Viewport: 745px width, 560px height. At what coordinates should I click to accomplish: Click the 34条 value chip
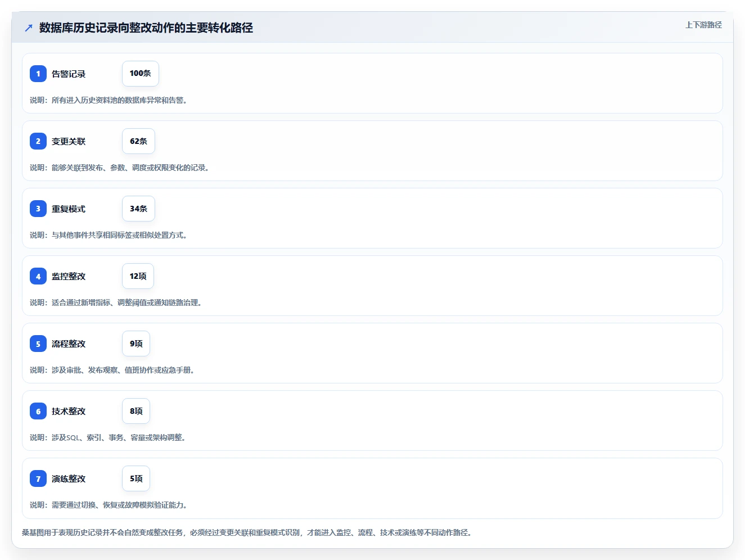pyautogui.click(x=138, y=209)
